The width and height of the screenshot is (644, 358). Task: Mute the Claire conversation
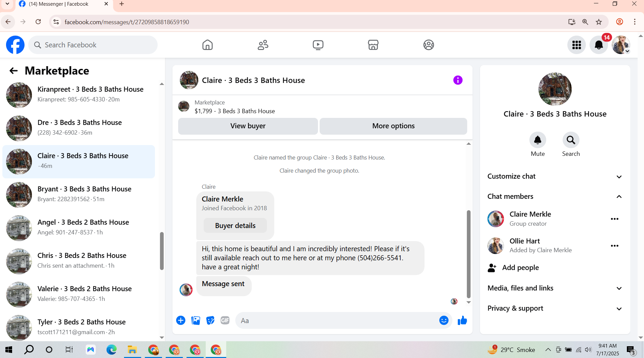pyautogui.click(x=538, y=140)
